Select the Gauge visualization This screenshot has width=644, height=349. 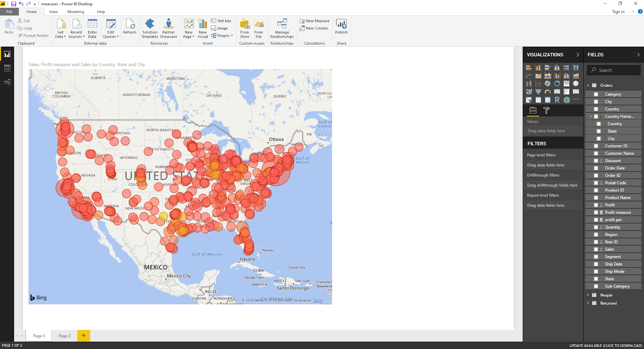coord(548,92)
